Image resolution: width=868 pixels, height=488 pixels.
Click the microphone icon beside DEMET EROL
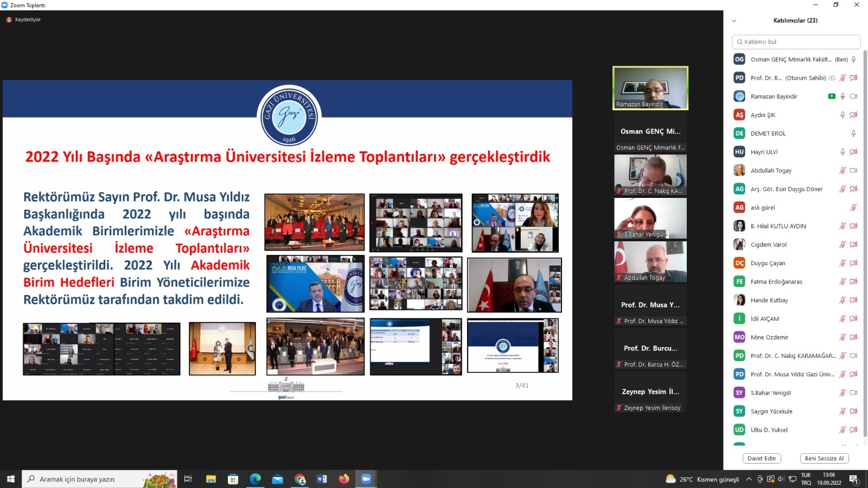tap(853, 133)
